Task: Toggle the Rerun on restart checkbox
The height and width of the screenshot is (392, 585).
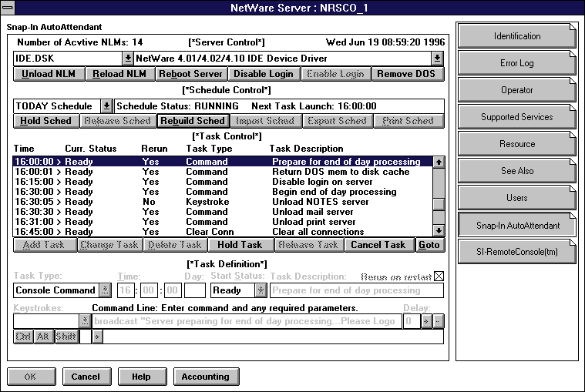Action: (439, 276)
